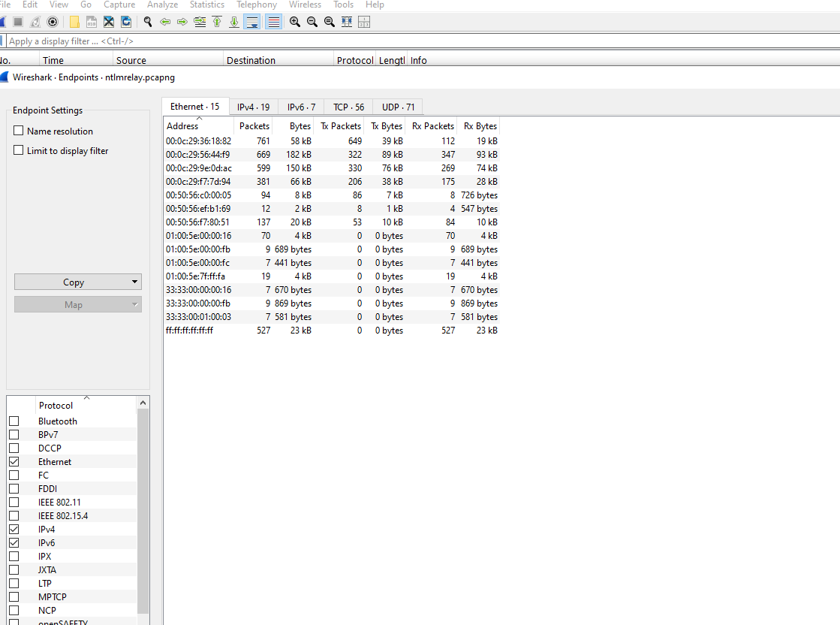Go forward in packet history arrow

pos(182,22)
